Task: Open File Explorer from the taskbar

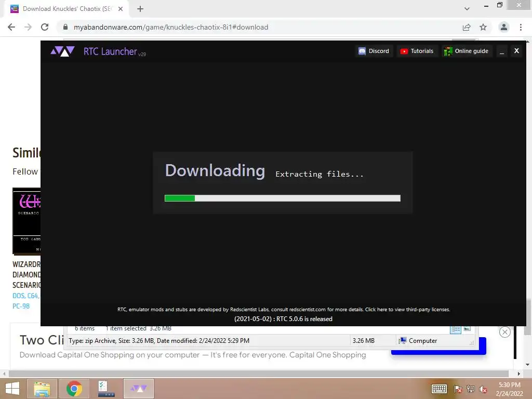Action: point(42,389)
